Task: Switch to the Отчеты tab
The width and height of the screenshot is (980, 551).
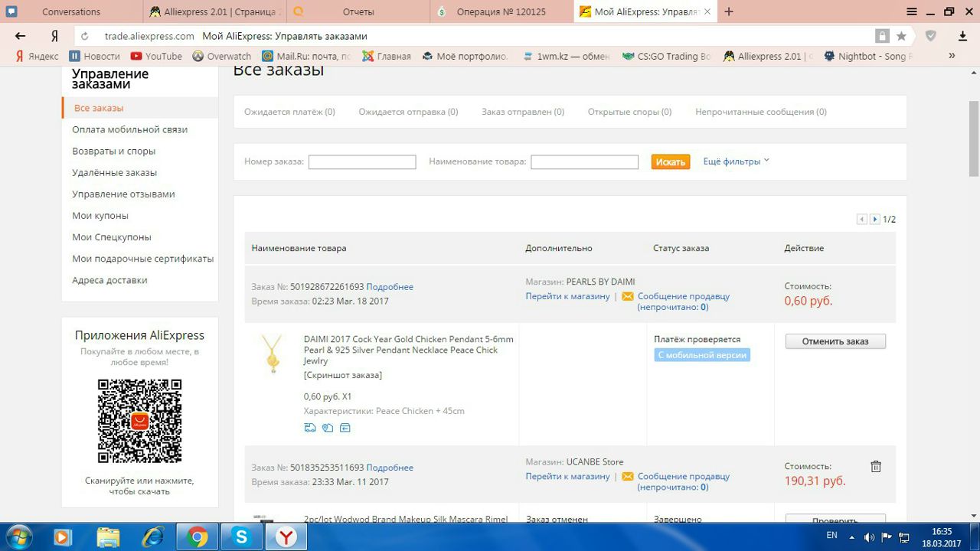Action: click(358, 11)
